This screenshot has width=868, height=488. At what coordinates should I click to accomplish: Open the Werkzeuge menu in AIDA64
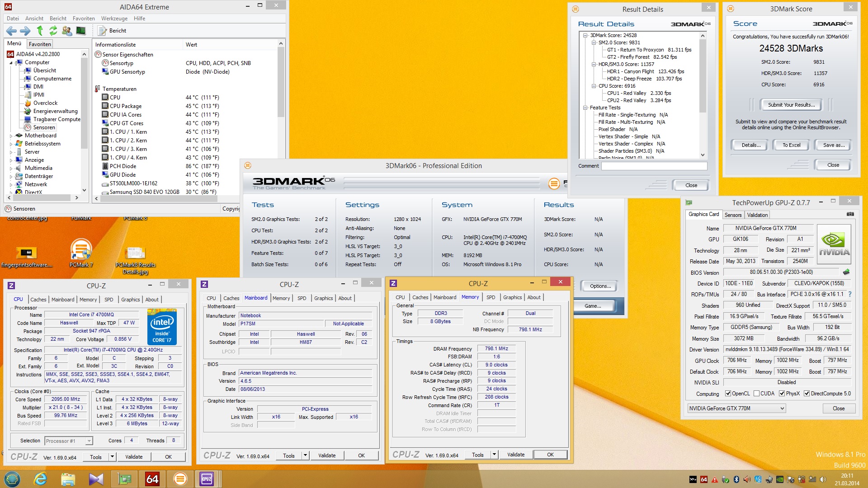click(114, 19)
